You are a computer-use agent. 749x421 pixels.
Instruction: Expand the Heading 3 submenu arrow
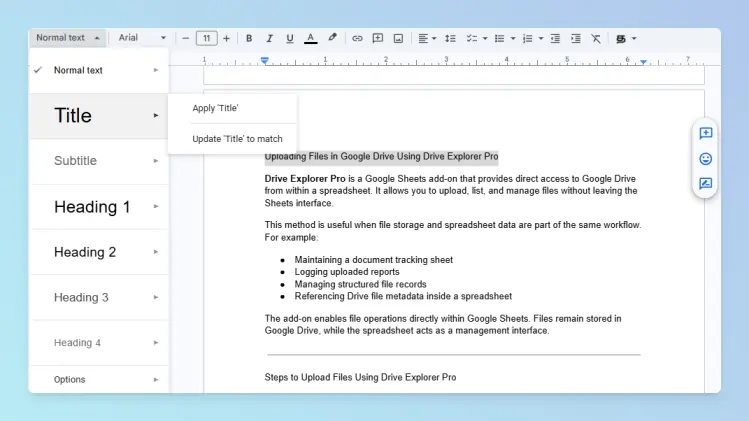[156, 297]
